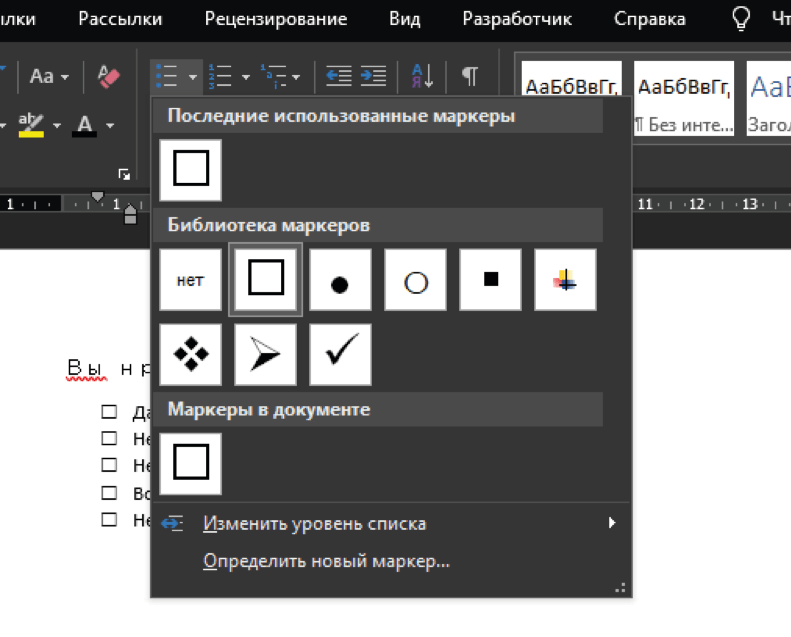
Task: Switch to the Вид ribbon tab
Action: click(x=405, y=19)
